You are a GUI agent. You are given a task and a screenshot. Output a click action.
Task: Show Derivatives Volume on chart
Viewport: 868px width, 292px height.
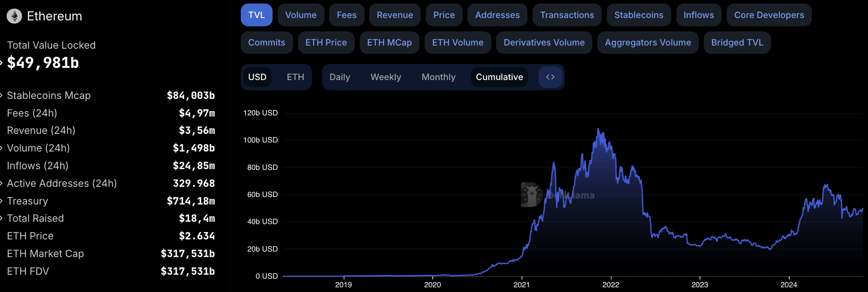544,42
